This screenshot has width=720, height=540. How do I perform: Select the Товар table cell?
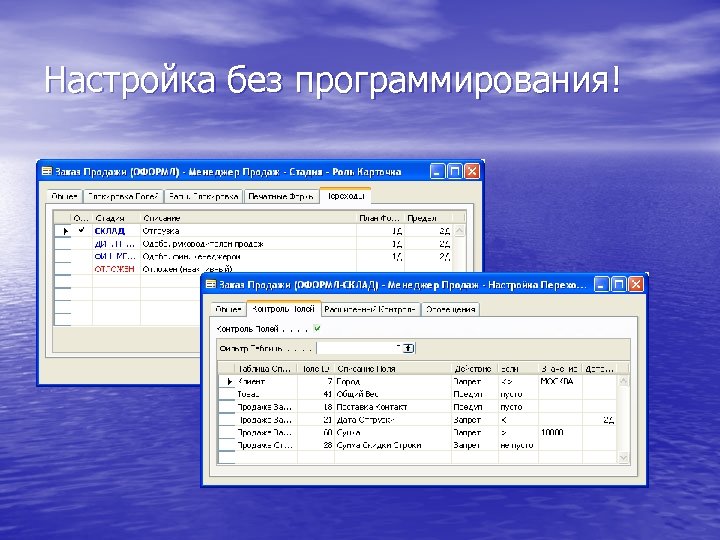point(266,394)
